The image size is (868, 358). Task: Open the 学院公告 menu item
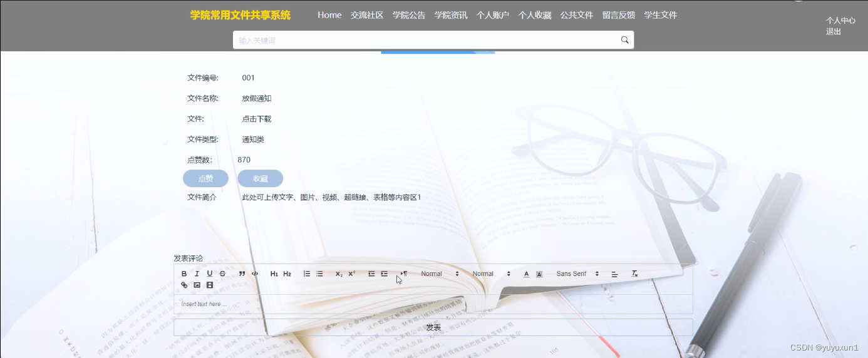pos(409,15)
